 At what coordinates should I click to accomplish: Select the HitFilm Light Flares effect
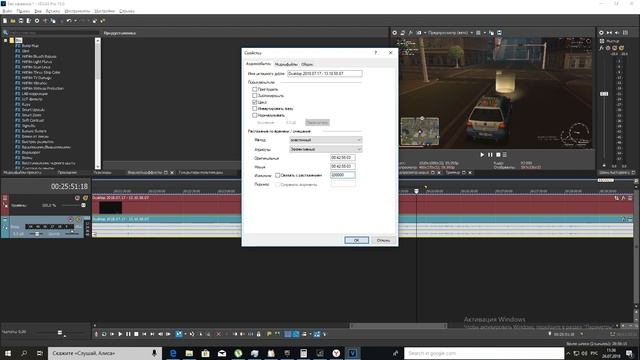[37, 62]
